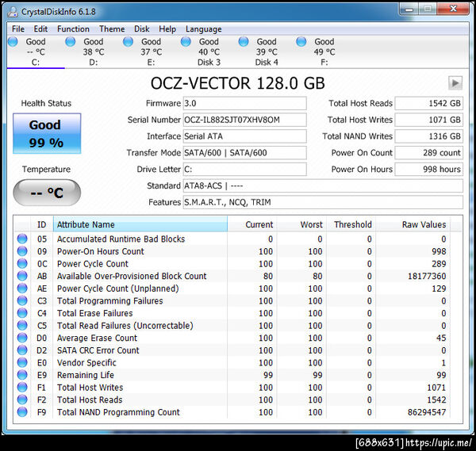Select the 'Average Erase Count' attribute name

(97, 338)
